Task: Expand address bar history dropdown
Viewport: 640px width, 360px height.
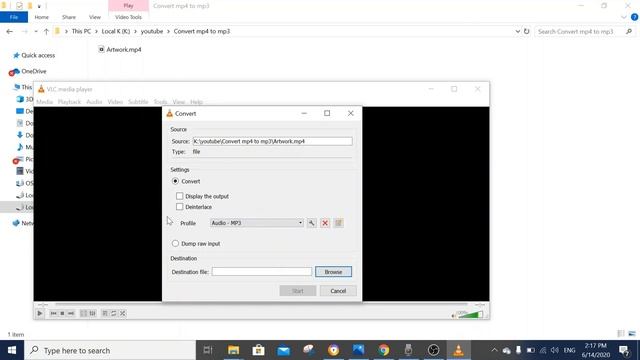Action: coord(518,31)
